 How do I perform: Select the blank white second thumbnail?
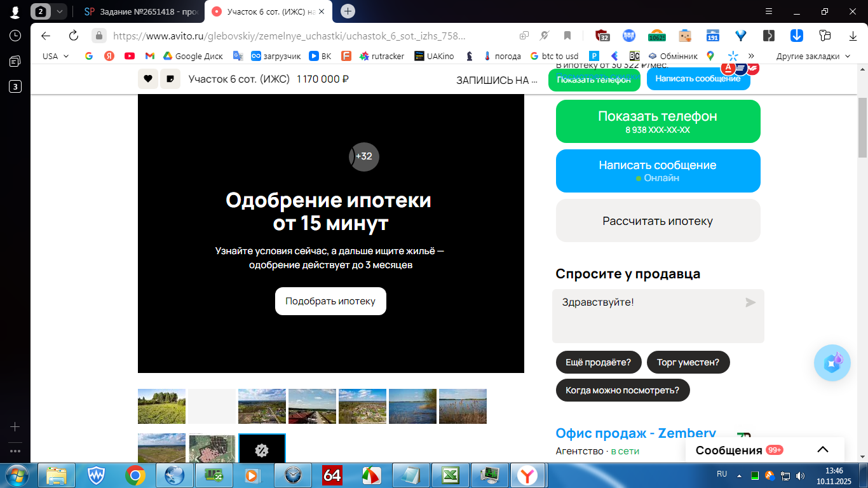[212, 406]
